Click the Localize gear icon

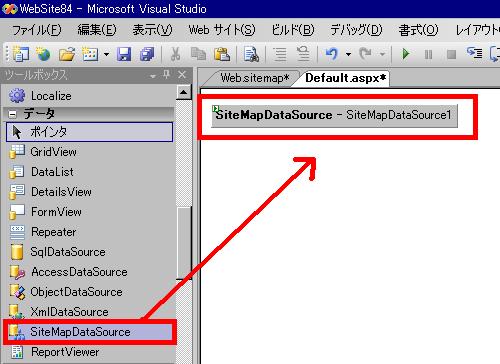(17, 96)
